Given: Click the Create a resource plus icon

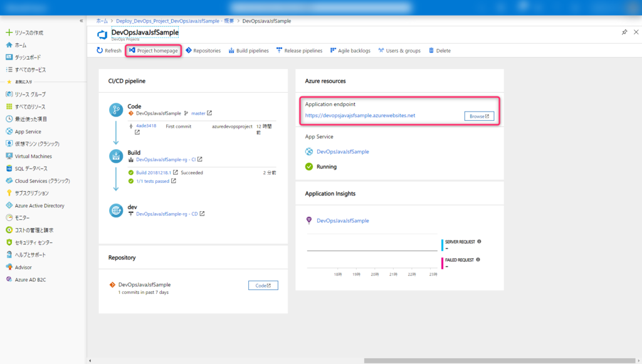Looking at the screenshot, I should (9, 33).
